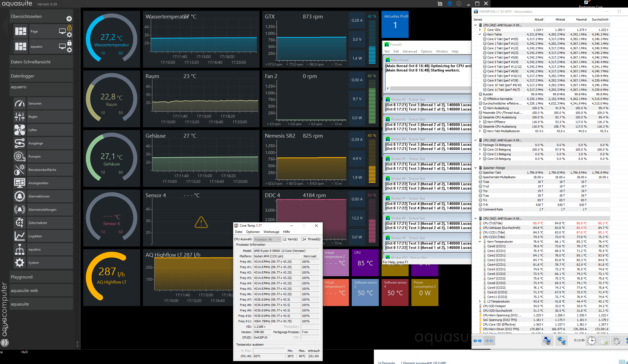Open the Alarmaktionen section

[x=43, y=196]
